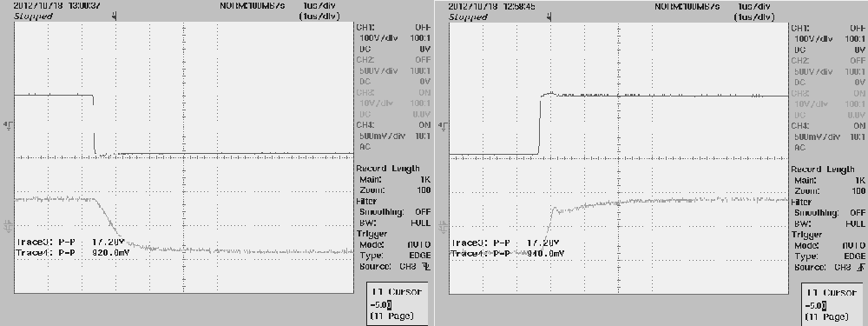Click the 1us/div timebase on left screen
The width and height of the screenshot is (868, 326).
click(319, 5)
